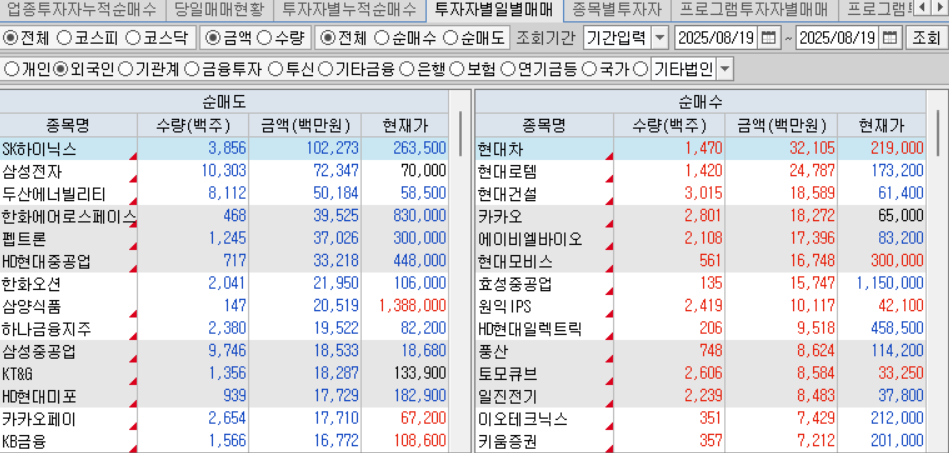Select the 금융투자 radio button
The width and height of the screenshot is (949, 453).
point(191,69)
